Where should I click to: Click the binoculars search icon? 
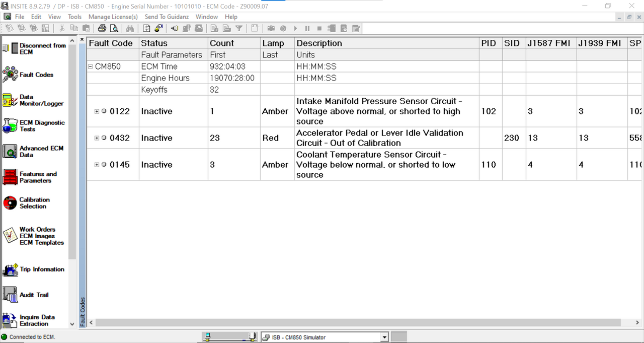(x=130, y=28)
